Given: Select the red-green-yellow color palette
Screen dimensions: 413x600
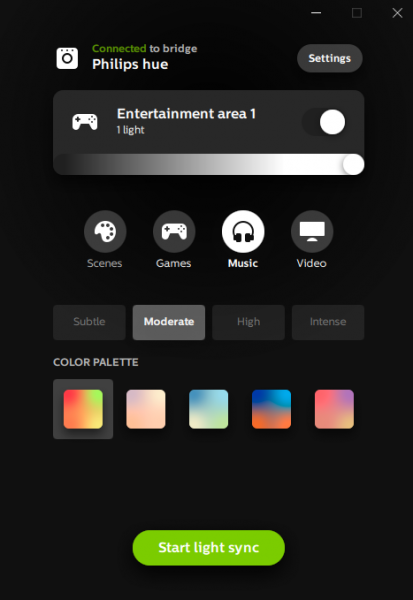Looking at the screenshot, I should click(x=83, y=409).
